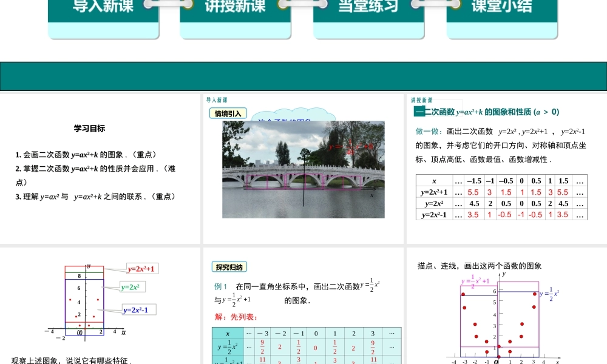Select the 二次函数 y=ax²+k slide thumbnail
The width and height of the screenshot is (607, 364).
[507, 169]
